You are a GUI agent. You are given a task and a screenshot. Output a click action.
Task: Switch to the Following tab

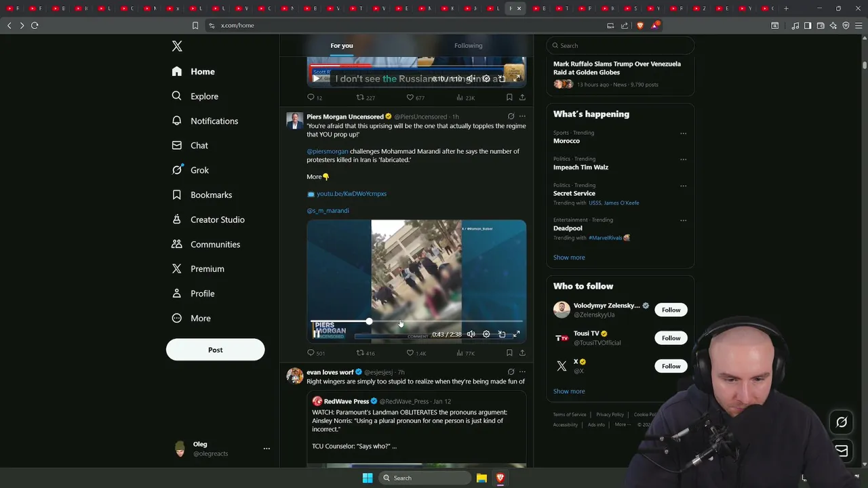point(469,45)
